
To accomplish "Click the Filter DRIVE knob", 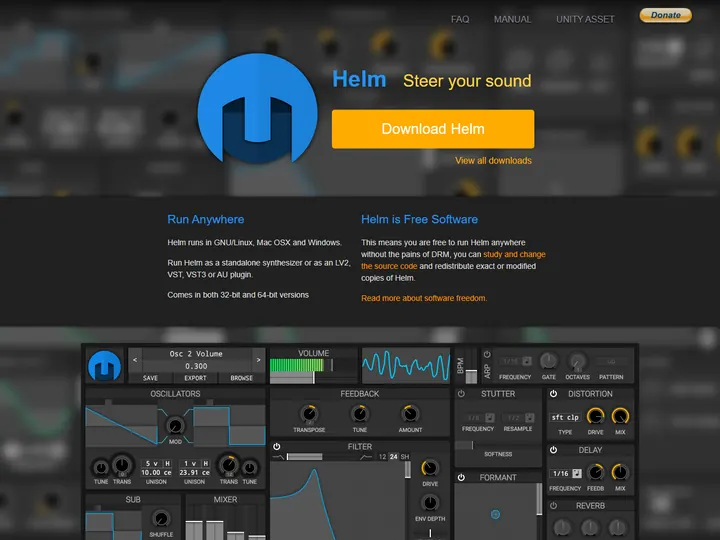I will pyautogui.click(x=430, y=468).
